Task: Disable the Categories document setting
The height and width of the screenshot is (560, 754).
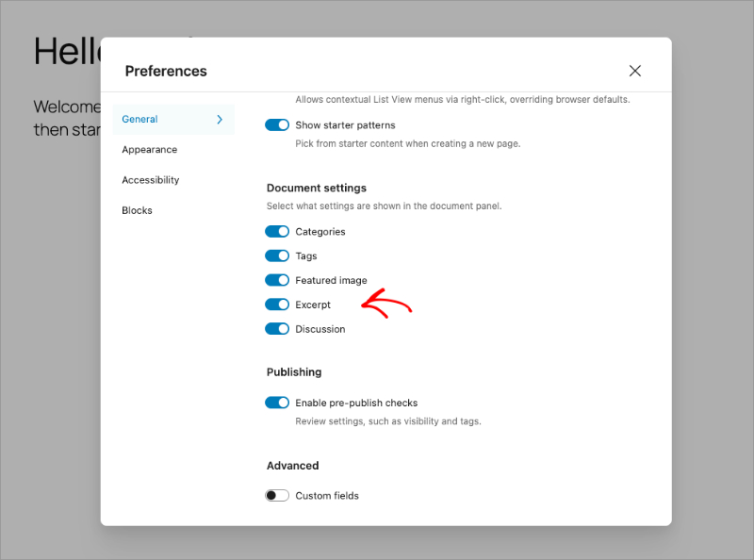Action: [277, 231]
